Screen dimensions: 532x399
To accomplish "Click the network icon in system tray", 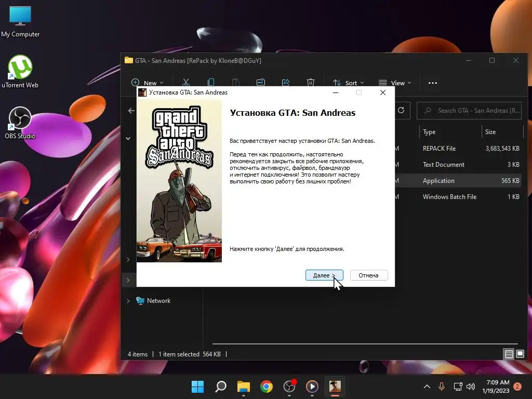I will point(458,387).
